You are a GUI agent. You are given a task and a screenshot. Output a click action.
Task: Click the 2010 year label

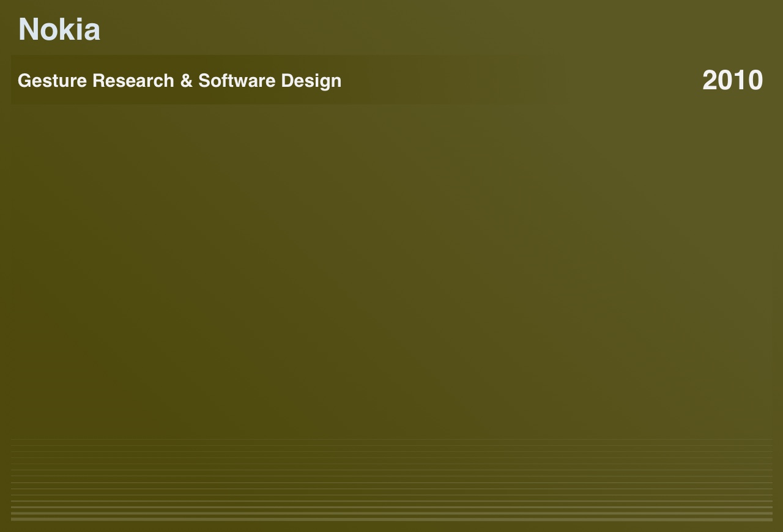tap(732, 80)
